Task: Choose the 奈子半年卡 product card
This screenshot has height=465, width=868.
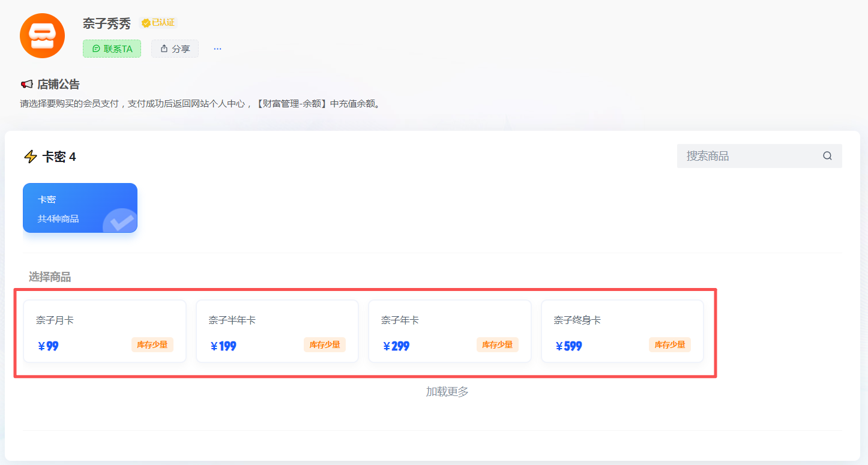Action: pyautogui.click(x=277, y=331)
